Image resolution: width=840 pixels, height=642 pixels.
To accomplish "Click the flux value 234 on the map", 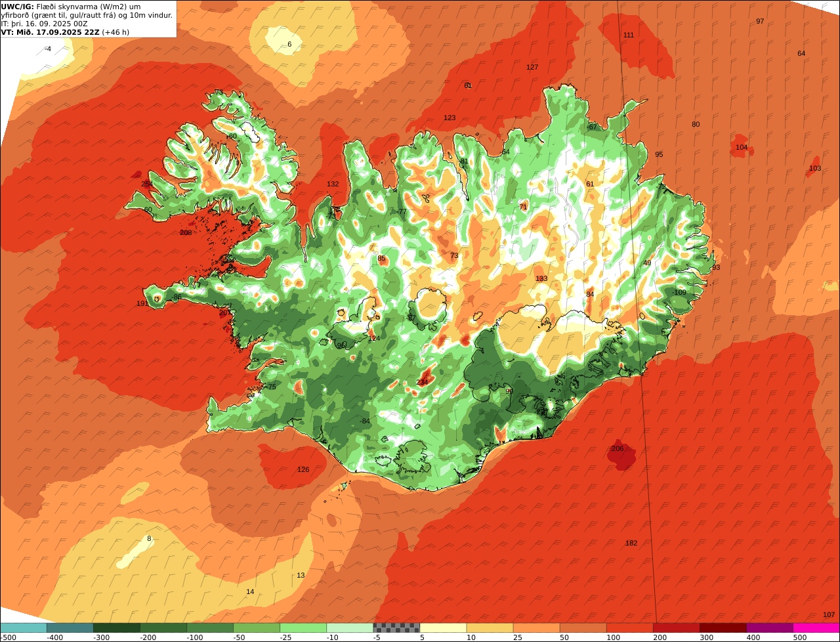I will coord(422,382).
